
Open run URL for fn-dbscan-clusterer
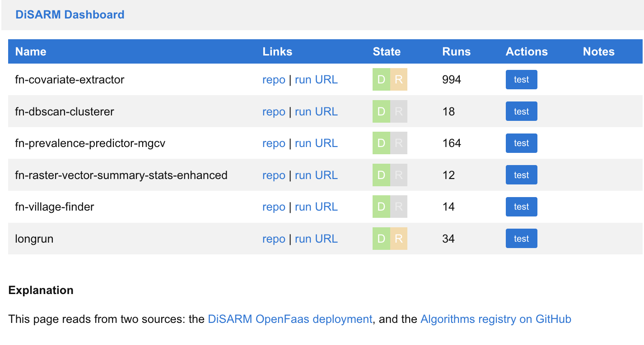pos(316,111)
